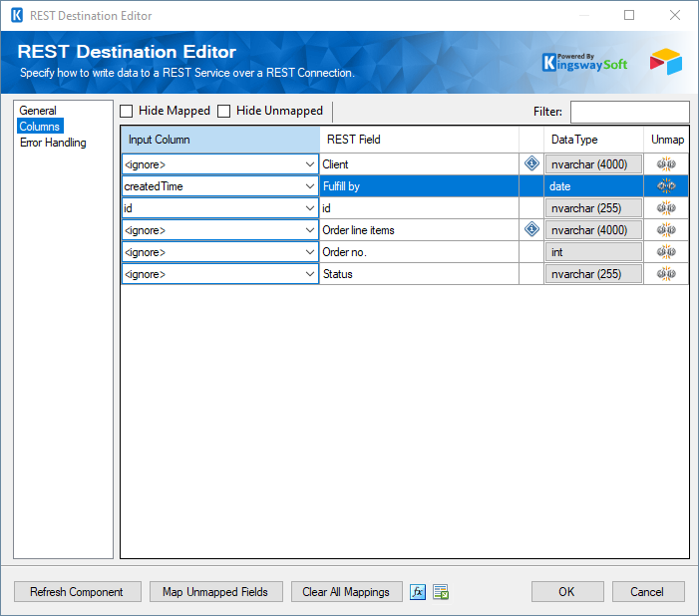The width and height of the screenshot is (699, 616).
Task: Select the Columns page
Action: coord(40,127)
